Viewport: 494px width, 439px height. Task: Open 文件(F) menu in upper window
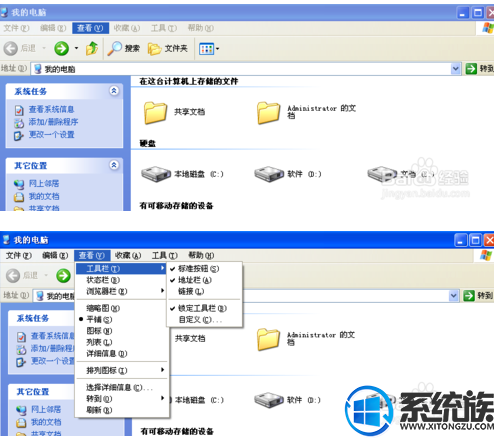(16, 28)
